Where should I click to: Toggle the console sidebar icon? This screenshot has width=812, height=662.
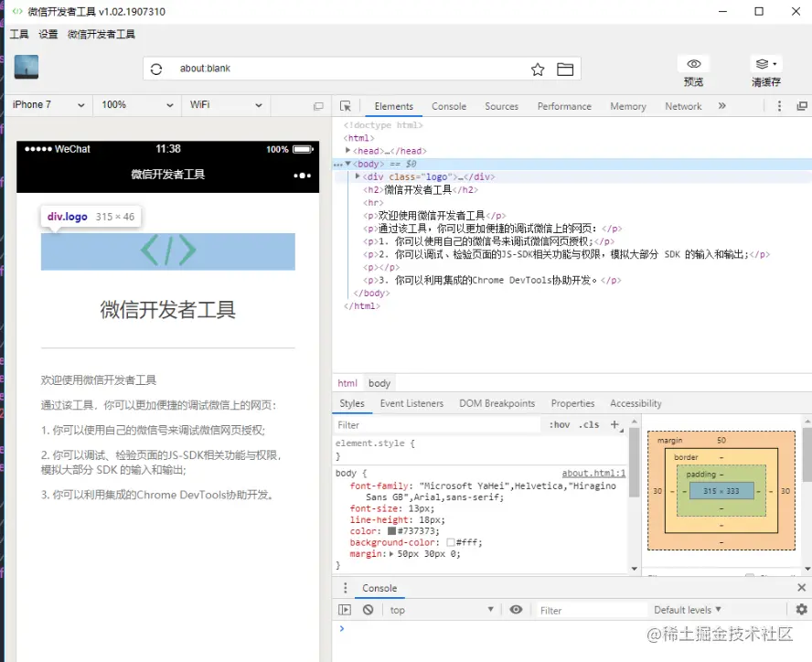[x=345, y=610]
